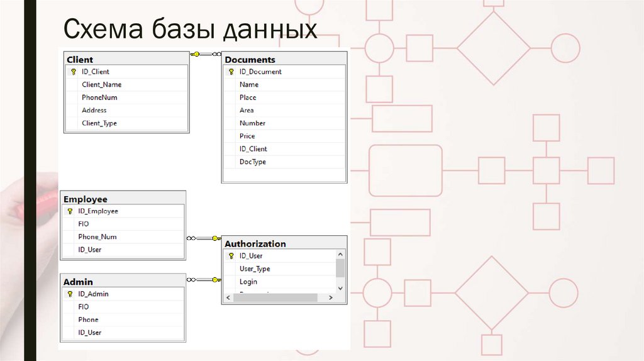The image size is (644, 361).
Task: Click the Employee–Authorization relationship connector
Action: (204, 238)
